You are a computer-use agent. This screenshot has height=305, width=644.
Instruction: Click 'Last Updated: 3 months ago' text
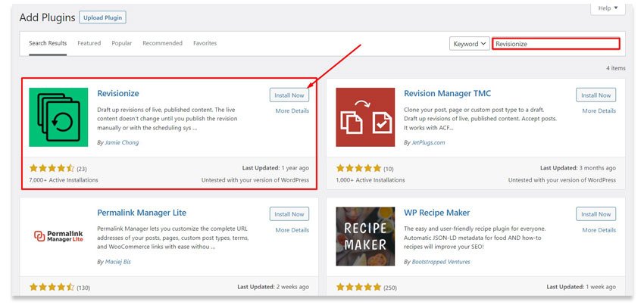[578, 168]
